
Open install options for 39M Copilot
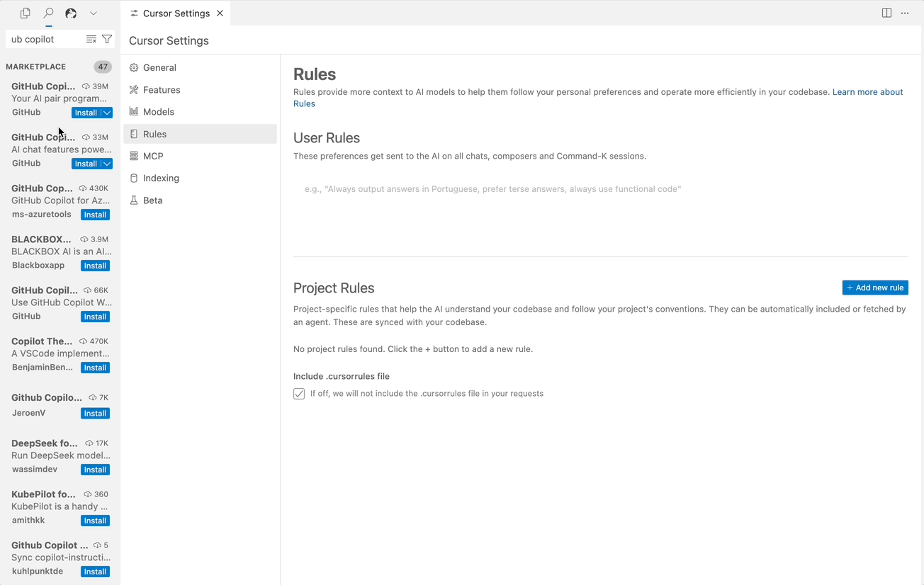pos(107,113)
